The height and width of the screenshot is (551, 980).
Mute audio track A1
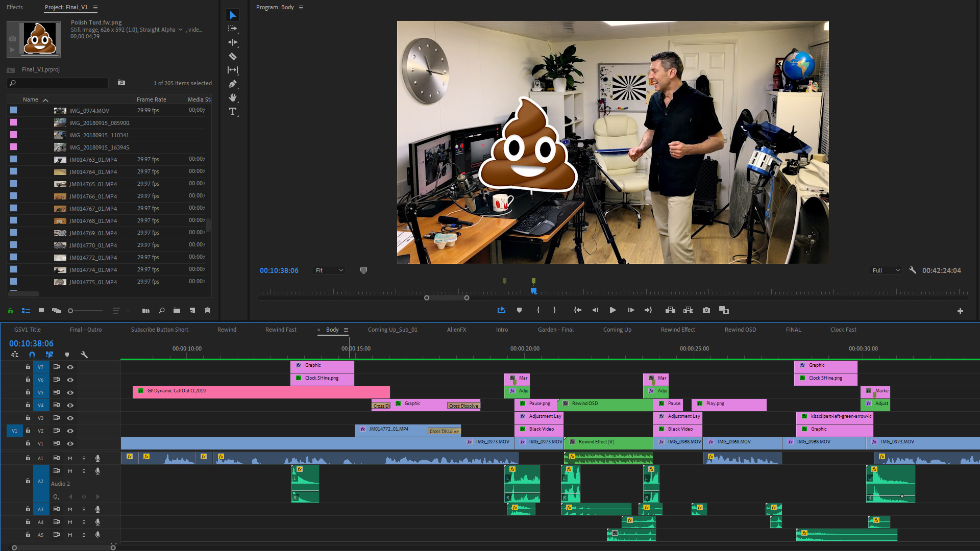point(70,458)
